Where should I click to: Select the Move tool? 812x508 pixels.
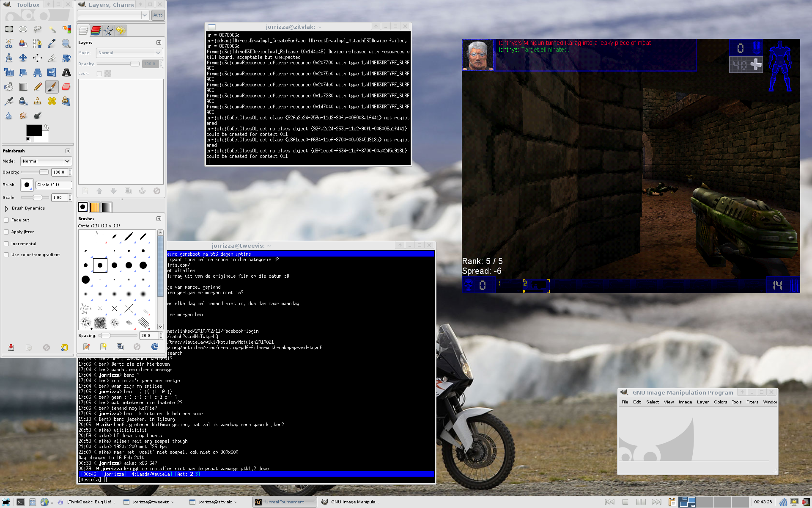[23, 58]
